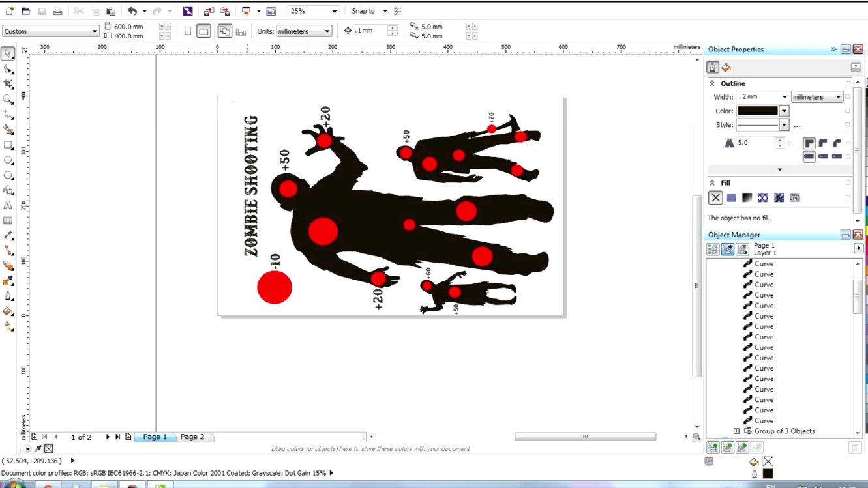Open the Snap to dropdown

[x=385, y=11]
